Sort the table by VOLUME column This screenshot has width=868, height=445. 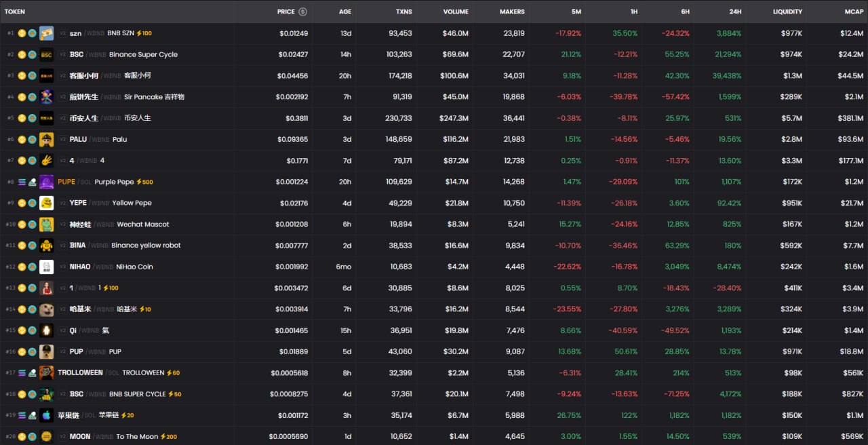pyautogui.click(x=455, y=12)
